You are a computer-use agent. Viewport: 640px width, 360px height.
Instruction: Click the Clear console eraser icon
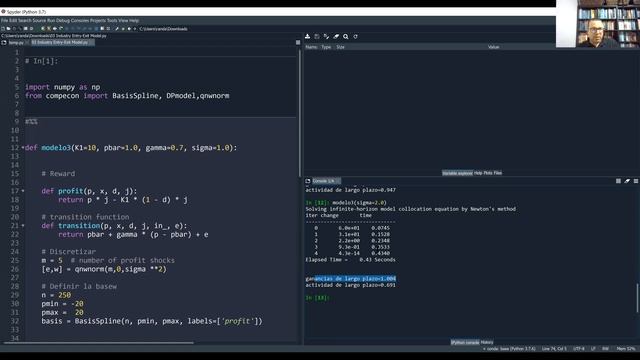pos(627,181)
